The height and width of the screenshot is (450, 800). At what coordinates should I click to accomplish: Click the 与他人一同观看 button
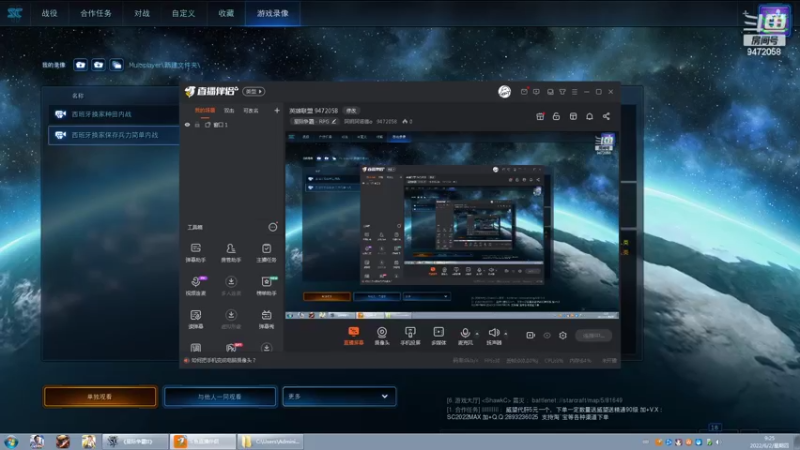point(220,396)
